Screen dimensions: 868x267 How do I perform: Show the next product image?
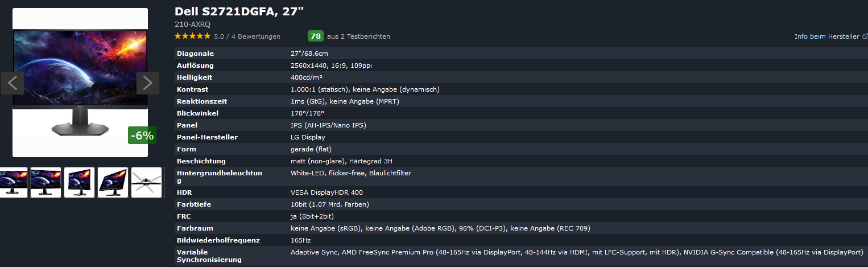point(148,83)
